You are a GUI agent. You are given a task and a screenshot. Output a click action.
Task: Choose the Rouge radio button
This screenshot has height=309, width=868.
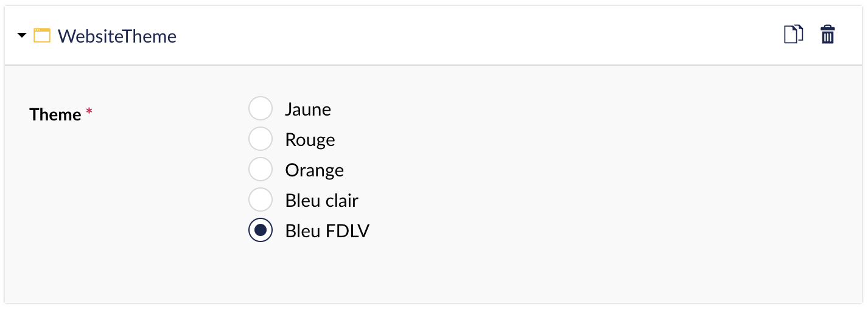(x=261, y=139)
